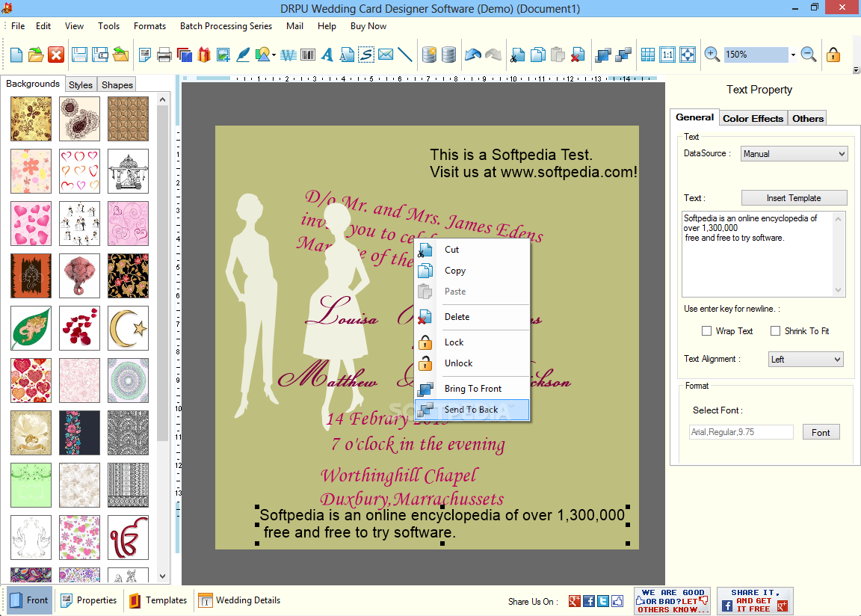Click the Templates button at bottom
Viewport: 861px width, 616px height.
point(158,600)
